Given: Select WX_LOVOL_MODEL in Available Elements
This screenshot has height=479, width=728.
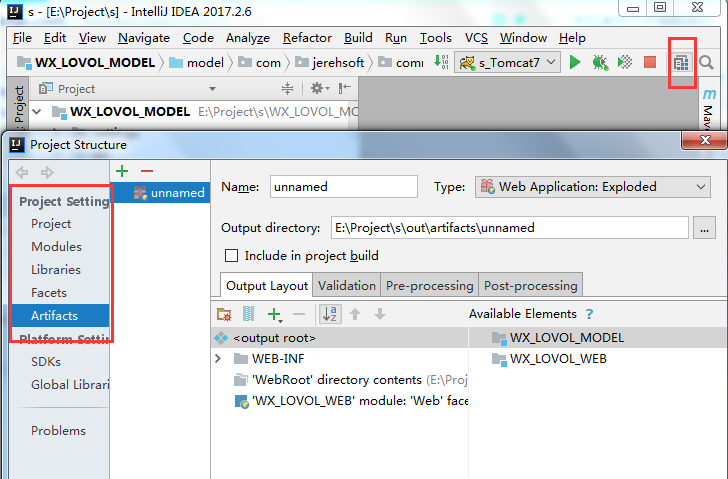Looking at the screenshot, I should point(557,338).
